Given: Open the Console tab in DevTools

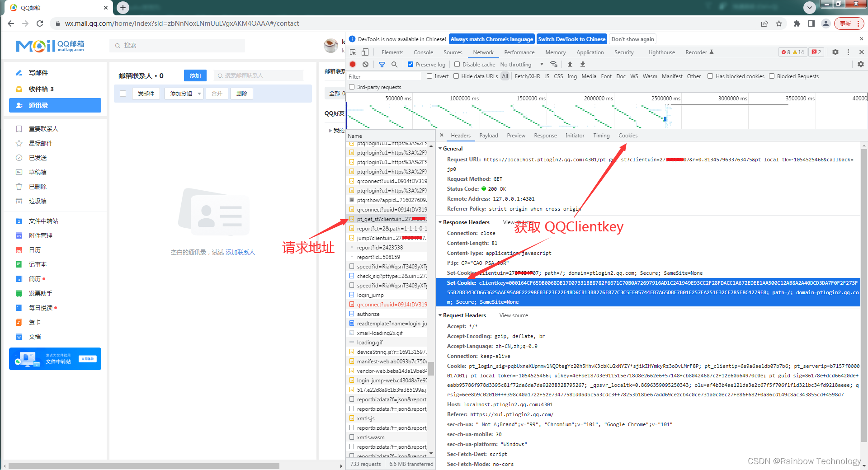Looking at the screenshot, I should point(423,52).
